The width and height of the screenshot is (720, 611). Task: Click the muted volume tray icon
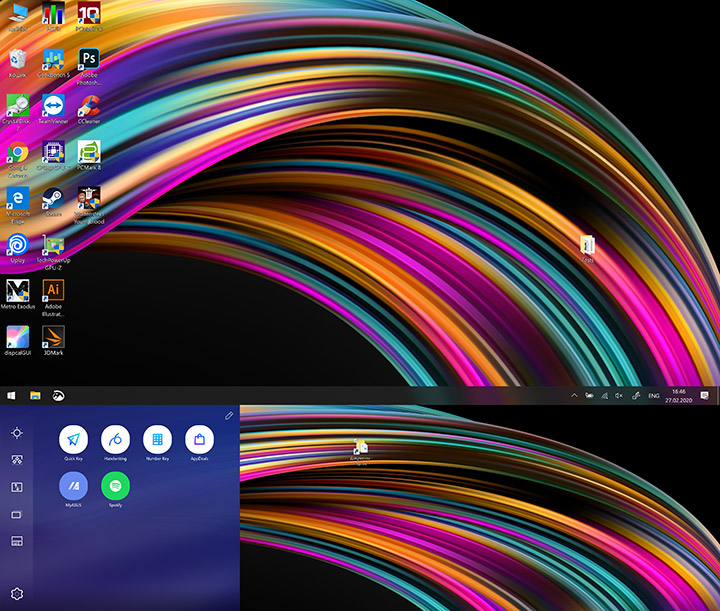click(619, 396)
